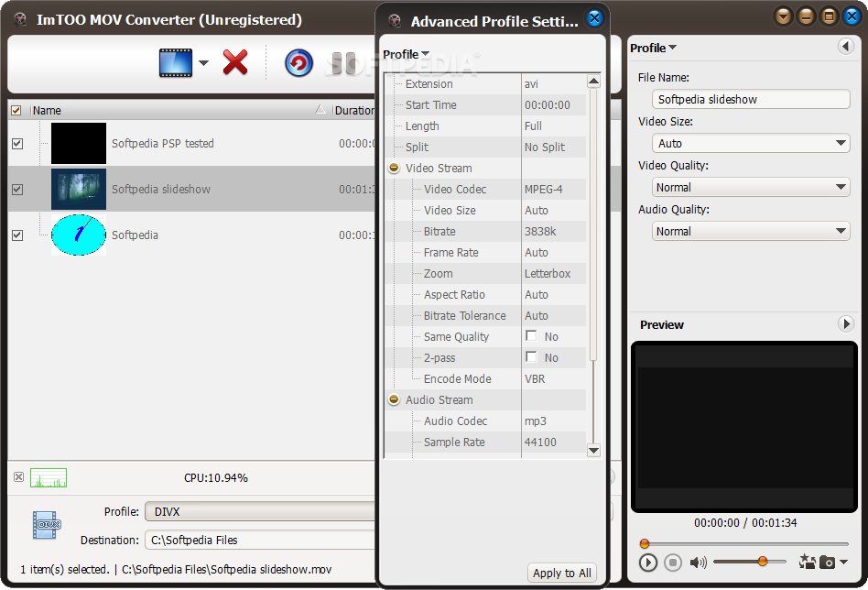Click the preview seek slider handle
The width and height of the screenshot is (868, 590).
[645, 543]
